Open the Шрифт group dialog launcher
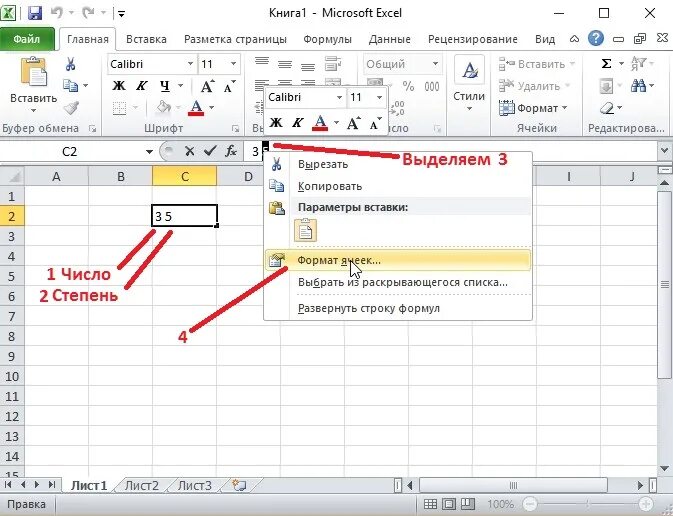Screen dimensions: 673x516 [235, 128]
